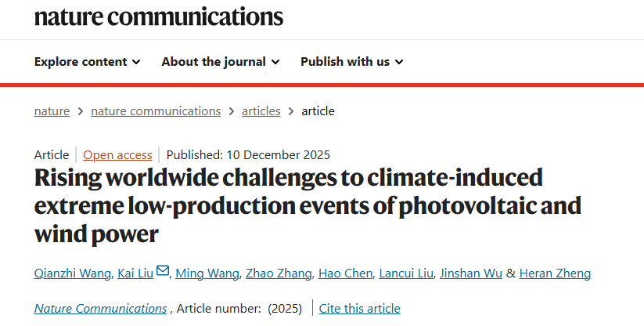Click author Zhao Zhang's name
Viewport: 644px width, 326px height.
pyautogui.click(x=279, y=273)
